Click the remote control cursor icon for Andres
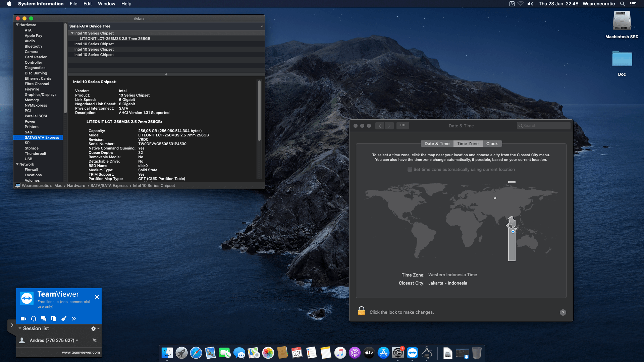Image resolution: width=644 pixels, height=362 pixels. 95,340
